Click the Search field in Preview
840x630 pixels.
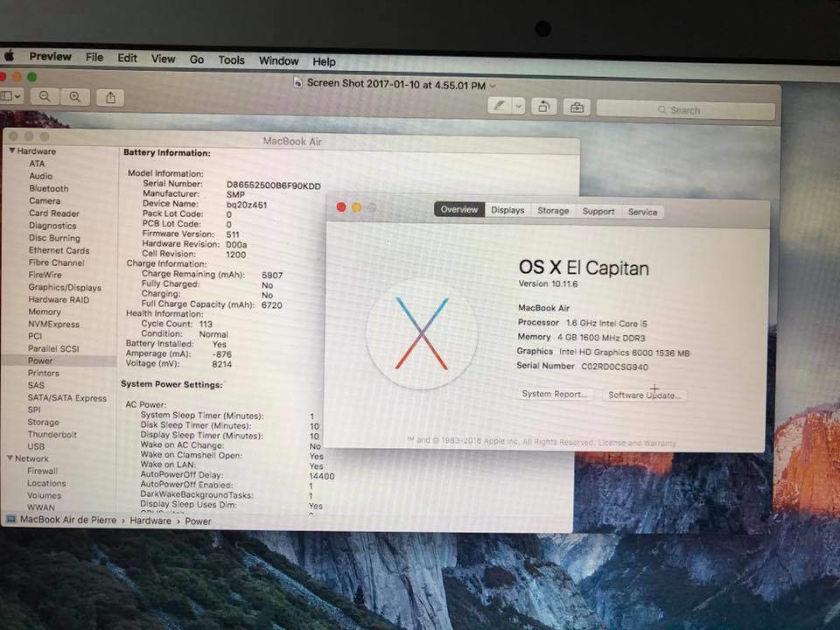click(x=686, y=110)
